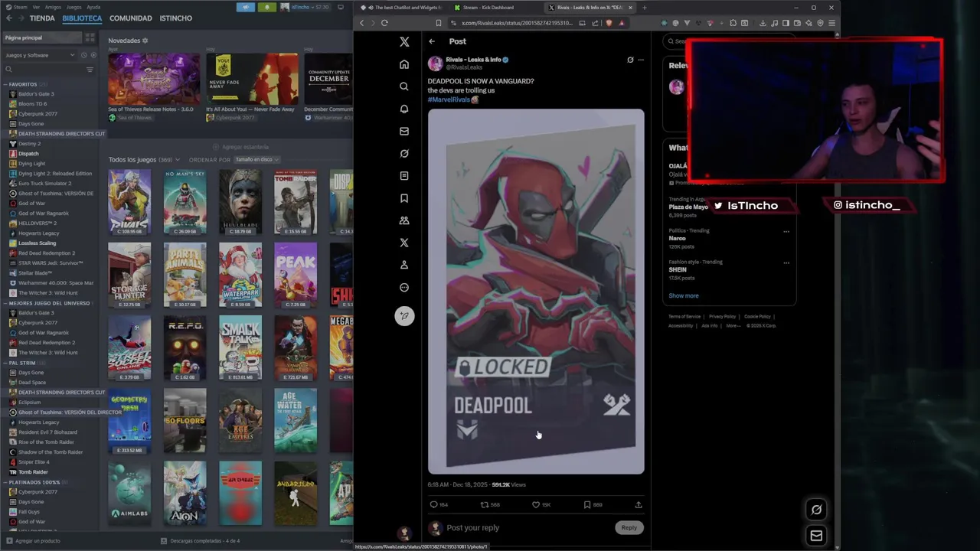Viewport: 980px width, 551px height.
Task: Reload the page in the browser
Action: (x=384, y=23)
